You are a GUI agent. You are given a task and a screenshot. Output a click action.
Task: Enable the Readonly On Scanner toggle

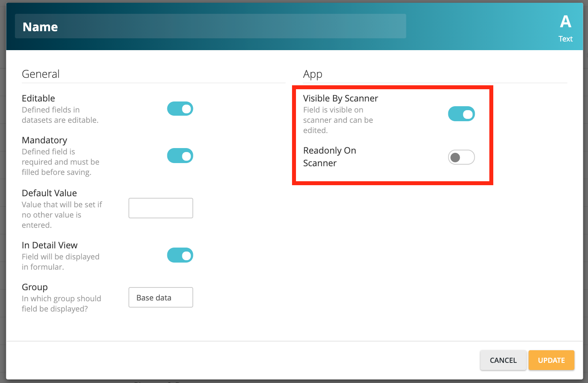461,158
